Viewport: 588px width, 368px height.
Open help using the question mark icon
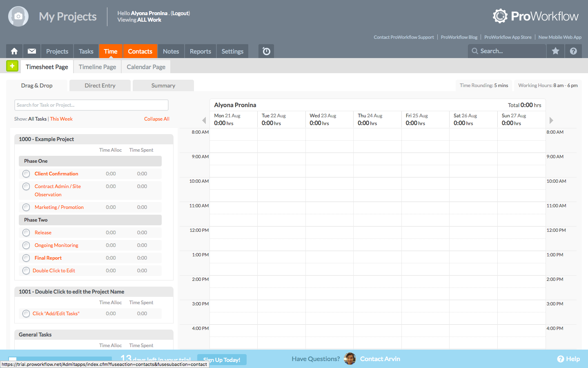(573, 51)
